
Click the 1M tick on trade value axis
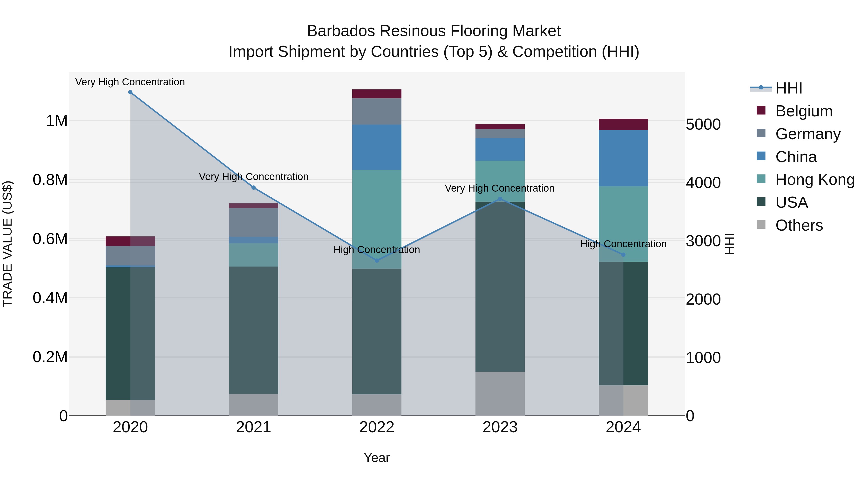click(x=57, y=121)
